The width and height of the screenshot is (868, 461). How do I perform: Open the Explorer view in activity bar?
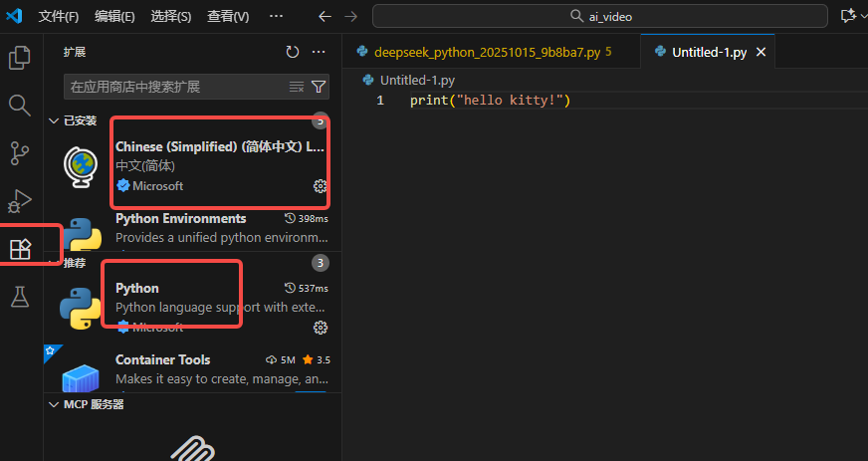(20, 58)
